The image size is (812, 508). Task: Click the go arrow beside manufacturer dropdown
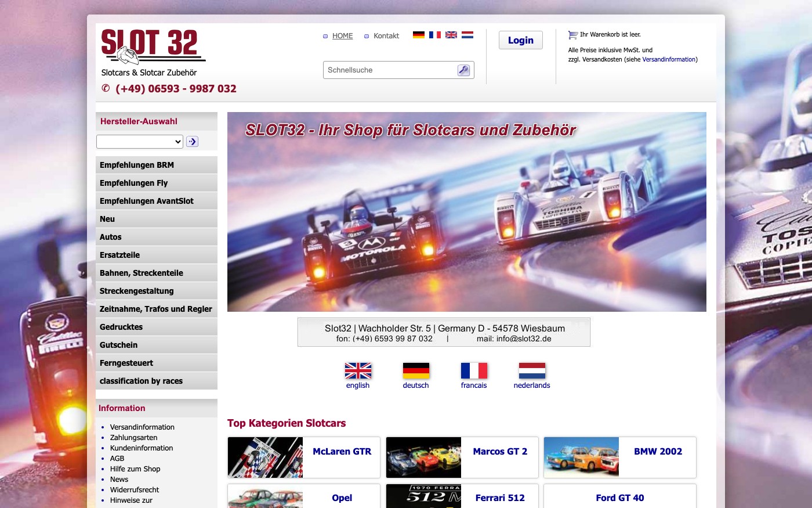point(193,142)
